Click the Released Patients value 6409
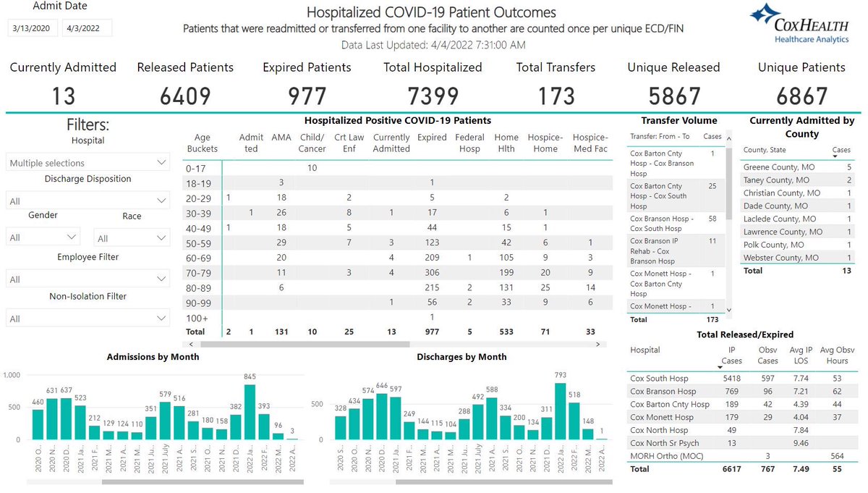The width and height of the screenshot is (868, 493). (185, 96)
